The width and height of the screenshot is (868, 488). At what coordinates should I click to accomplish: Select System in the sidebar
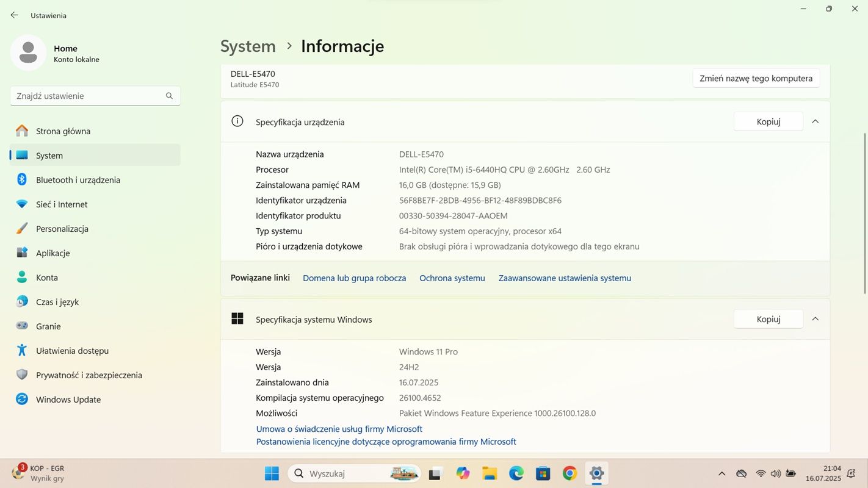(95, 156)
